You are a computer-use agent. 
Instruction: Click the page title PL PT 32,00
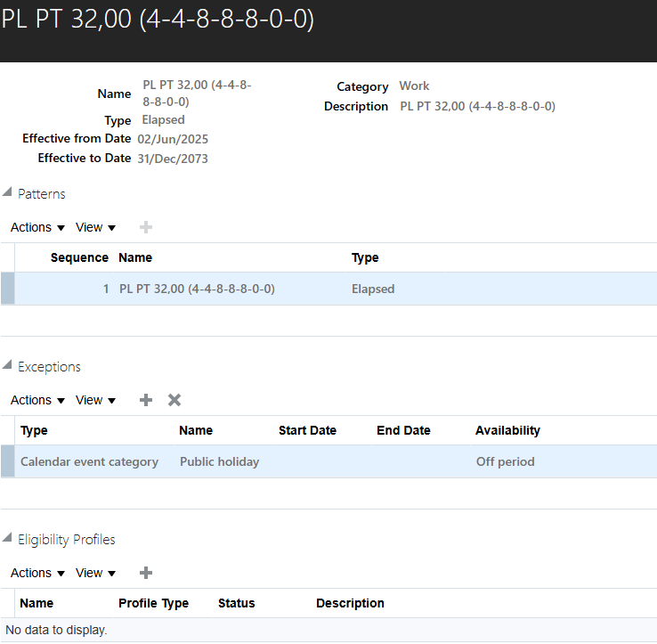[158, 20]
